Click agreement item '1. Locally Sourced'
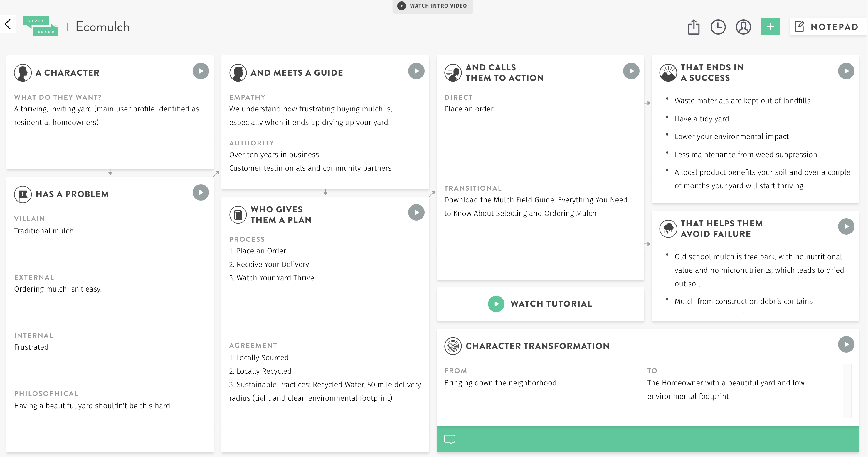This screenshot has width=868, height=457. pos(259,357)
